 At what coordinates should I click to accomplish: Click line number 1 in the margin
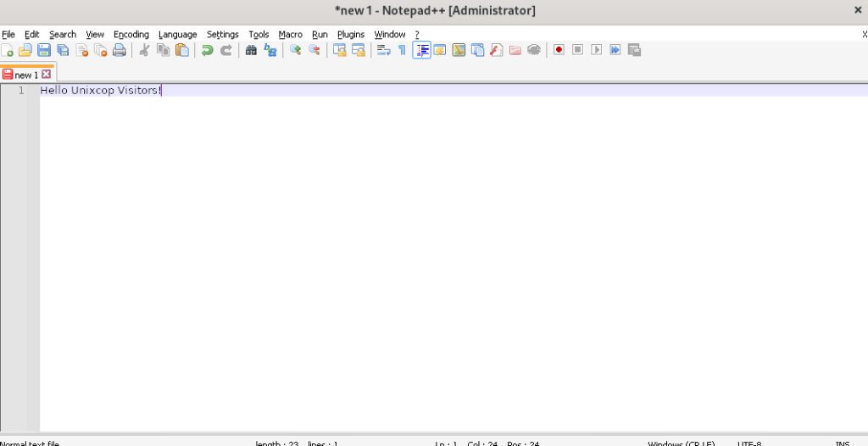point(21,91)
